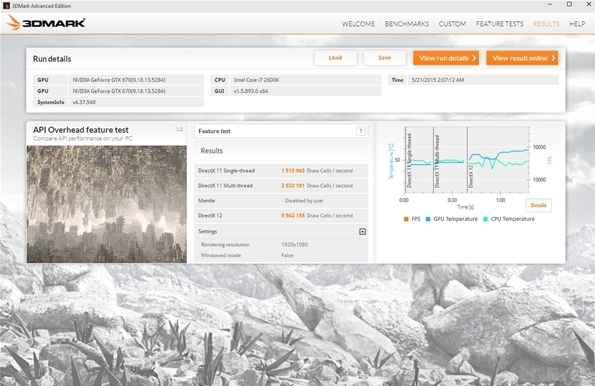Click the Load button
Image resolution: width=595 pixels, height=386 pixels.
click(x=335, y=58)
